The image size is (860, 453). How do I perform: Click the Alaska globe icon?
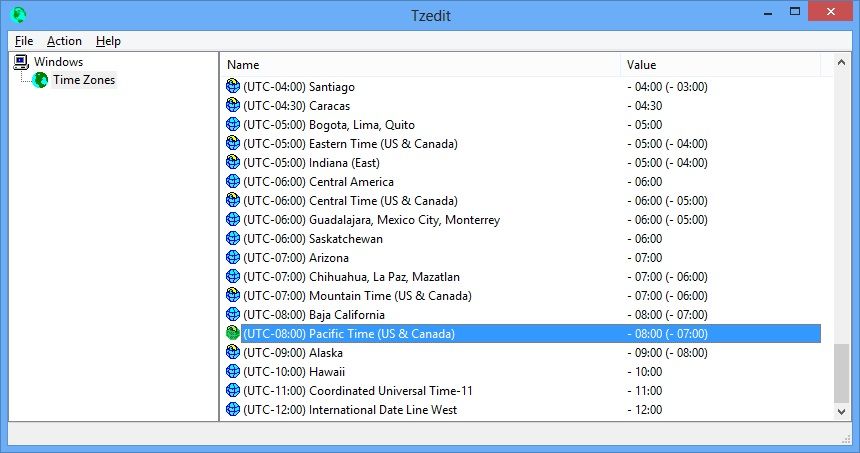pos(233,352)
